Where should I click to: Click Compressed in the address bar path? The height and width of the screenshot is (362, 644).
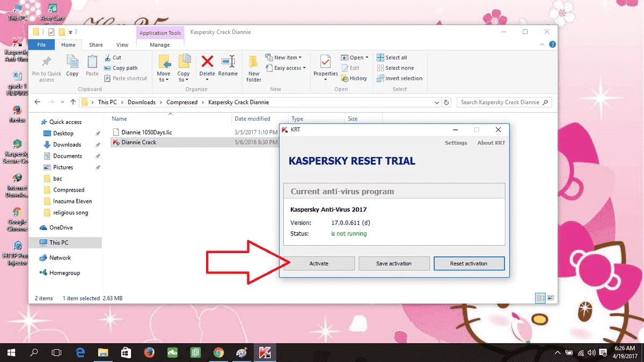182,102
